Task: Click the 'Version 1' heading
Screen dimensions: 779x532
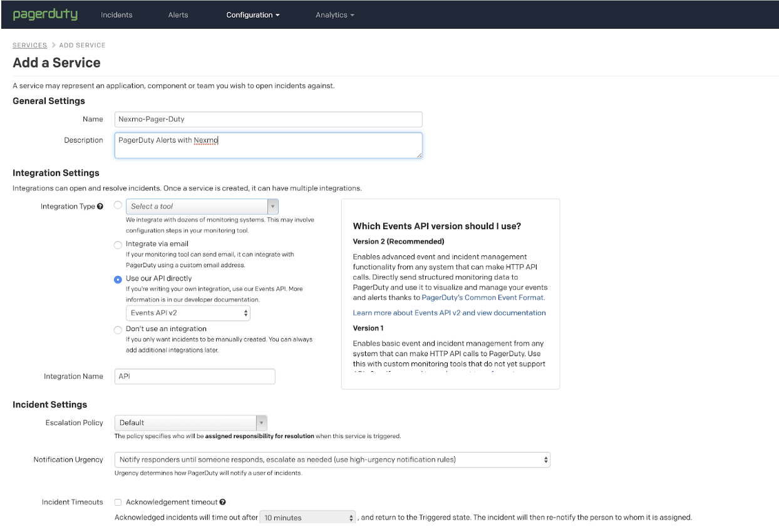Action: point(368,328)
